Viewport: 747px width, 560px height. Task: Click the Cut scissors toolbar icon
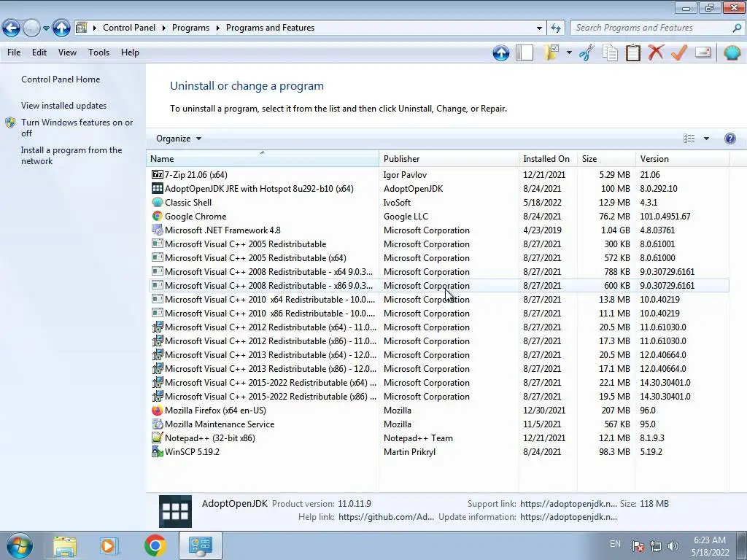click(x=587, y=52)
